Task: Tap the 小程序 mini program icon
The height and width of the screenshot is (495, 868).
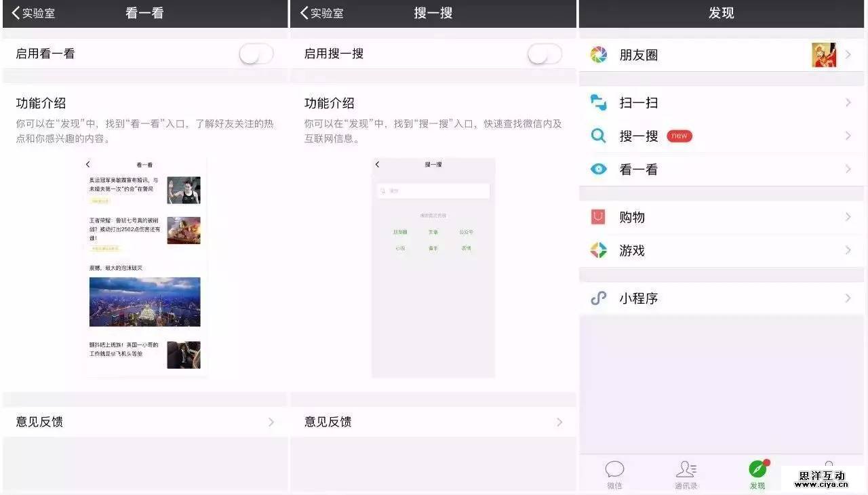Action: [598, 298]
